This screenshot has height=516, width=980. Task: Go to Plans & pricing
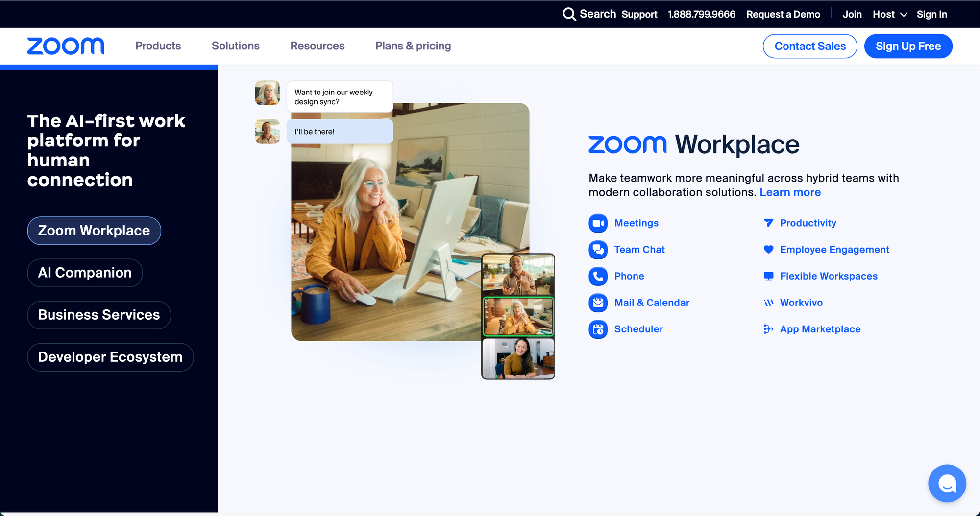coord(413,46)
